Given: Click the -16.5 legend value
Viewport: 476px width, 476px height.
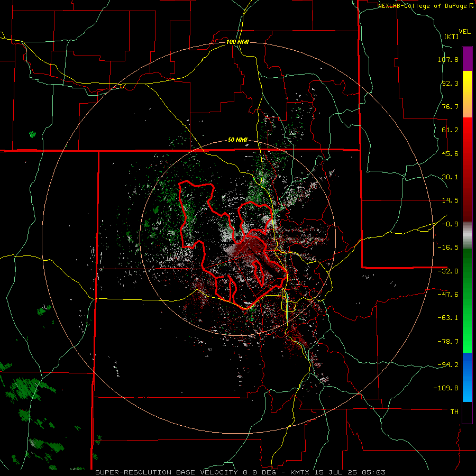Looking at the screenshot, I should (448, 248).
